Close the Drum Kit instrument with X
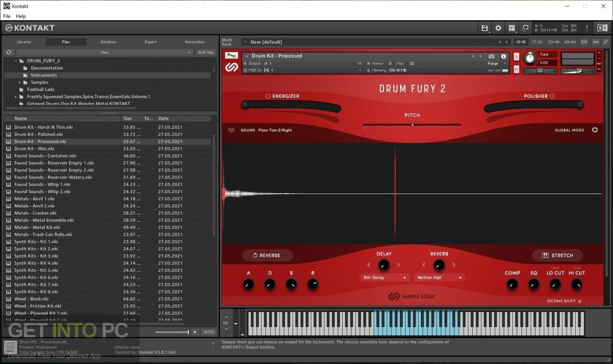Viewport: 613px width, 364px height. [599, 53]
